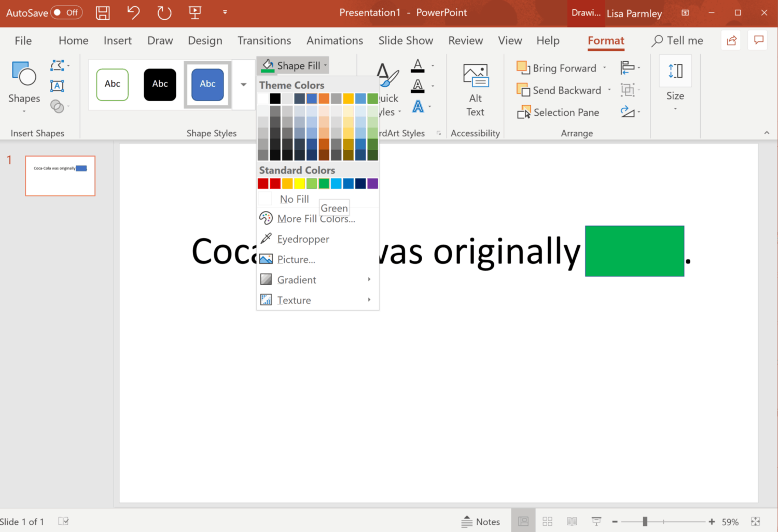Click Selection Pane
Viewport: 778px width, 532px height.
558,113
